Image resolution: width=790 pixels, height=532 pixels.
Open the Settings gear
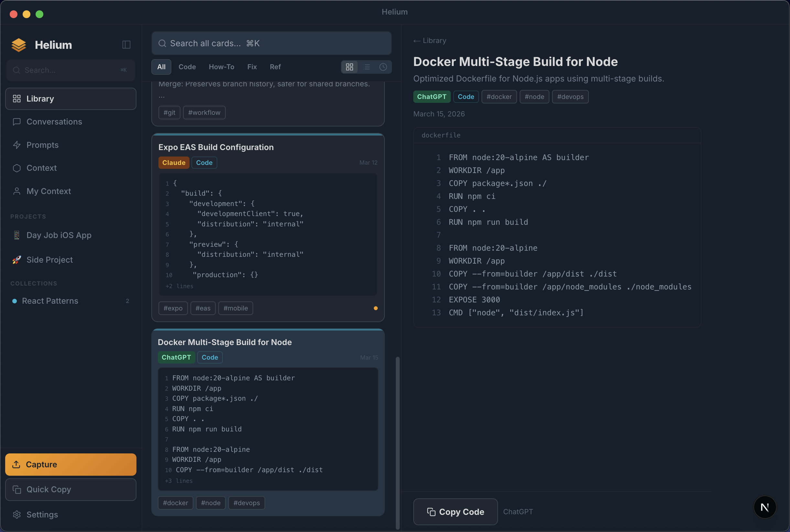tap(17, 514)
